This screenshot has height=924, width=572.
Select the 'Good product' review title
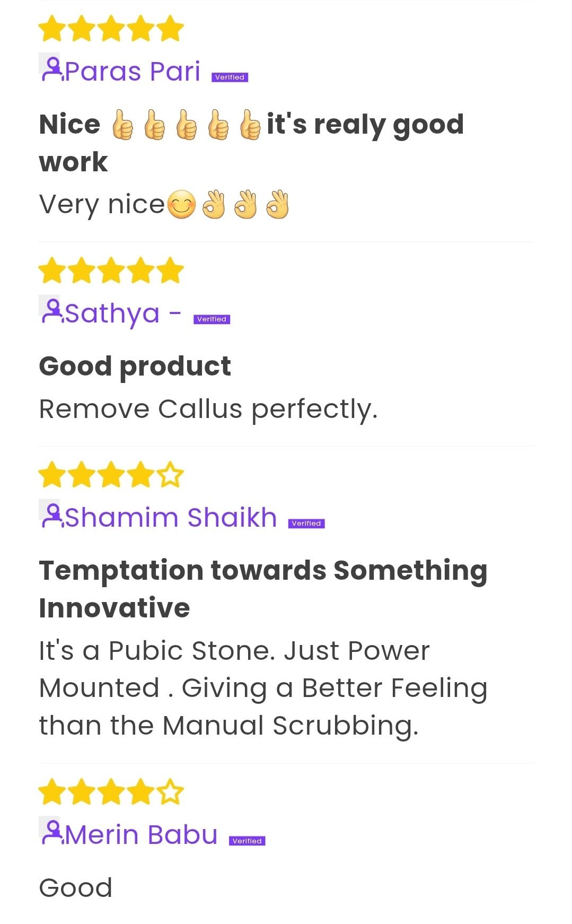[135, 367]
